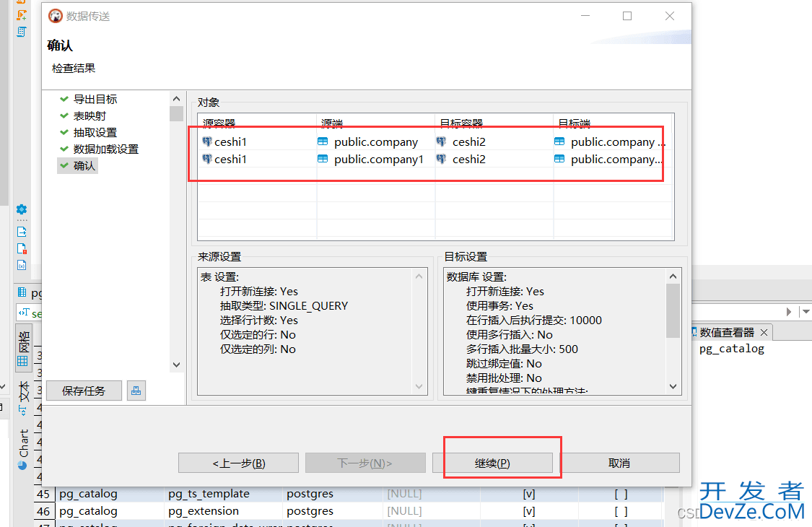The height and width of the screenshot is (527, 812).
Task: Go to the 抽取设置 wizard step
Action: tap(95, 132)
